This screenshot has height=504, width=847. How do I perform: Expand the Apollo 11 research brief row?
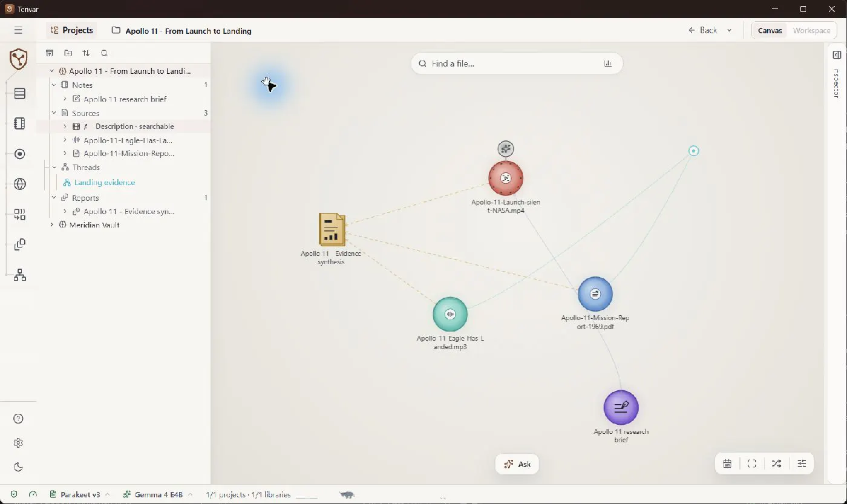65,99
